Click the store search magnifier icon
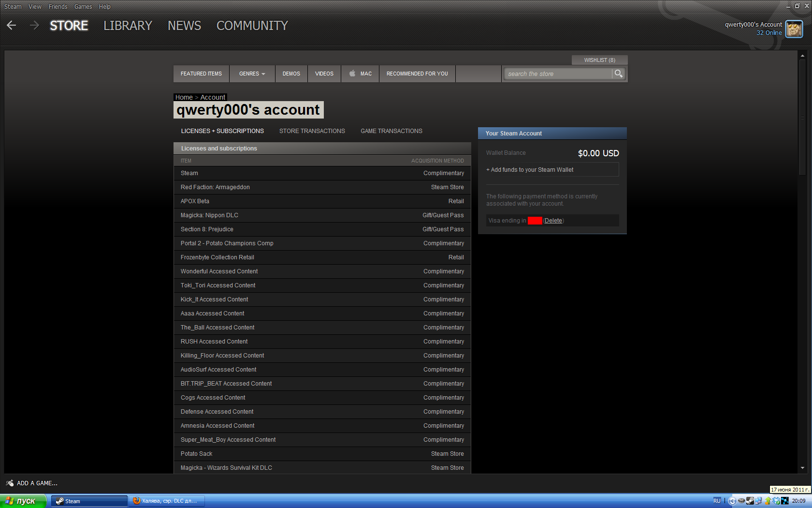This screenshot has width=812, height=508. (618, 74)
